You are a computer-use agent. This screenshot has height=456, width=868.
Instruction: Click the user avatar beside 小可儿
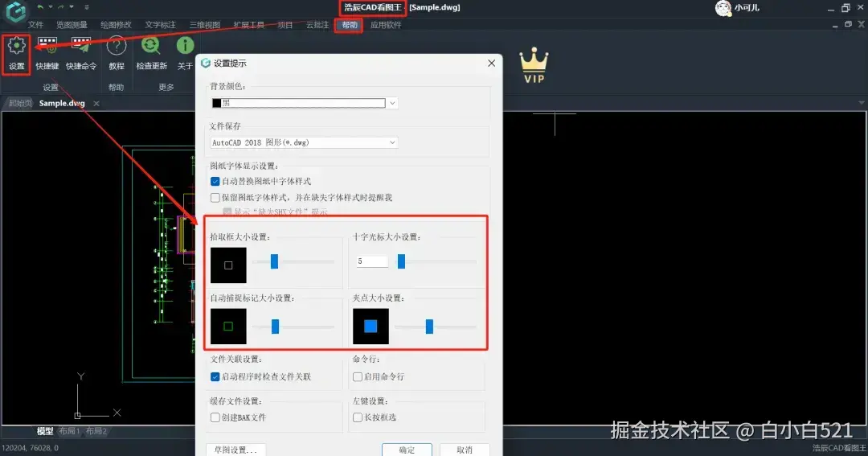[x=723, y=8]
